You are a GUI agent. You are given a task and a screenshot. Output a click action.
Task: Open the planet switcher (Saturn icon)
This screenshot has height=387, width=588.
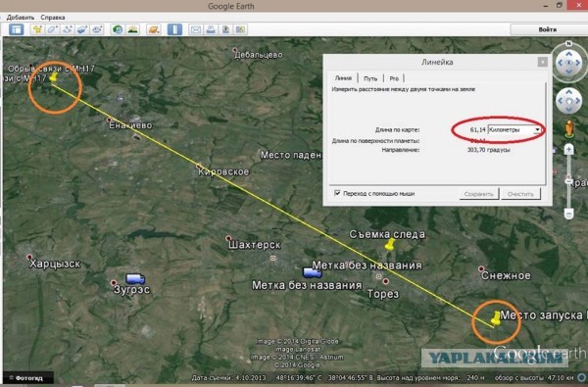coord(154,29)
